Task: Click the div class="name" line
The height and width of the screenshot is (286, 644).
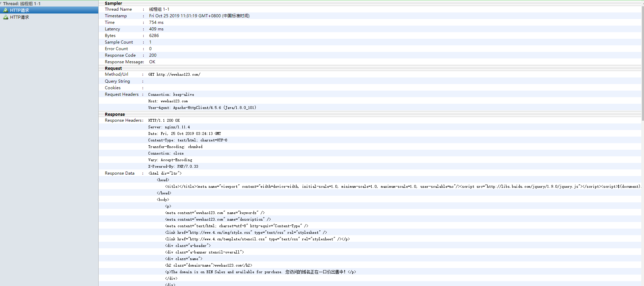Action: tap(184, 259)
